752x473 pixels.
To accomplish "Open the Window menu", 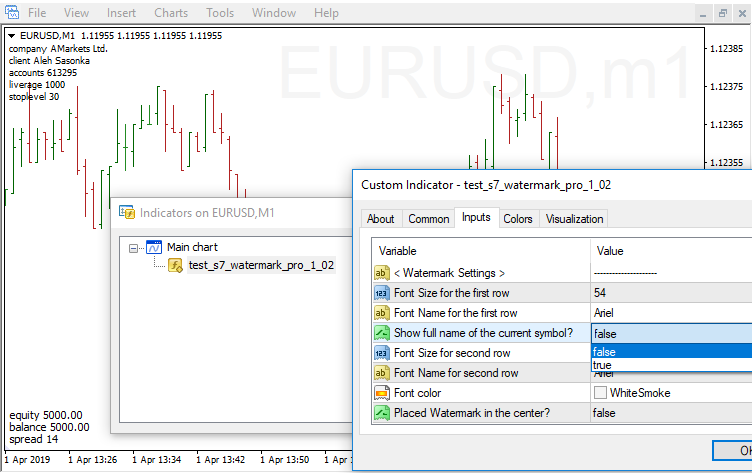I will point(274,13).
